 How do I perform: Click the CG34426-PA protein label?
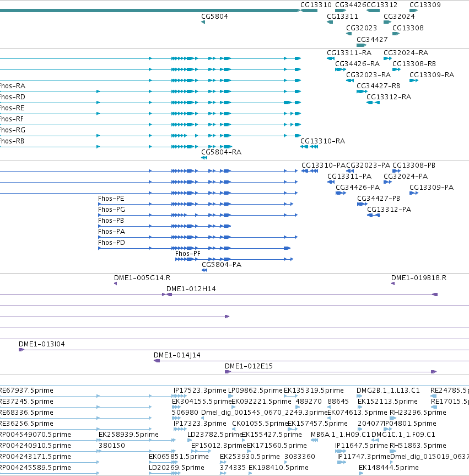point(358,188)
